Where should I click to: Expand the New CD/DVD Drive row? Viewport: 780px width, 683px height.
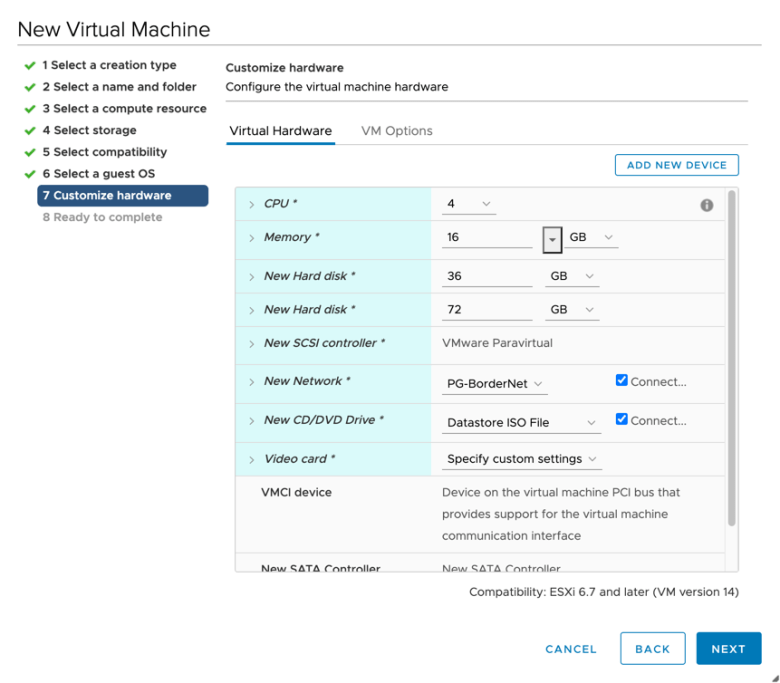252,421
